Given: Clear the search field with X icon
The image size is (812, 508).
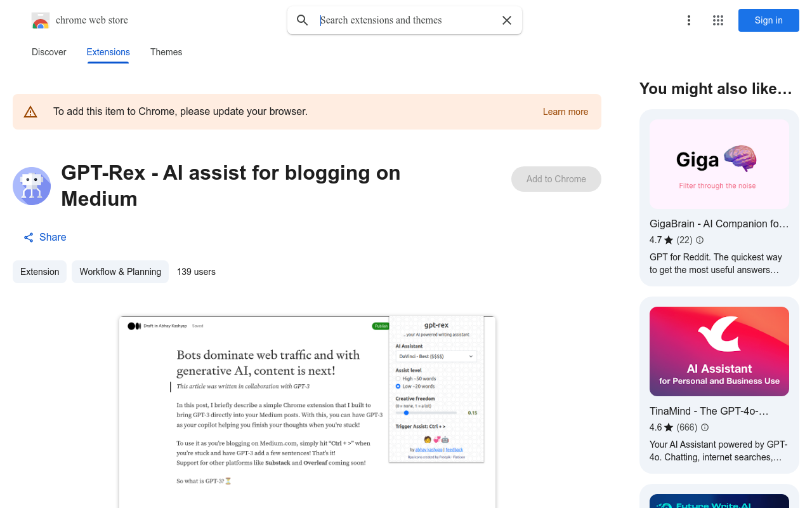Looking at the screenshot, I should (x=507, y=20).
